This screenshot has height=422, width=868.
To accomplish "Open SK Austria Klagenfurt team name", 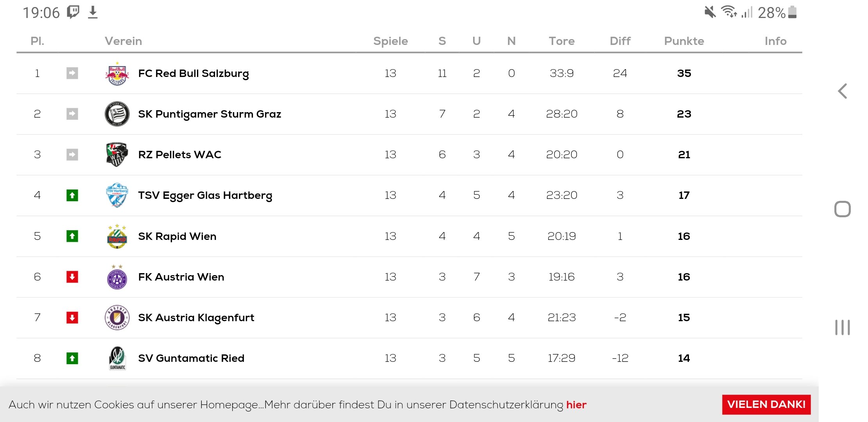I will [x=196, y=318].
